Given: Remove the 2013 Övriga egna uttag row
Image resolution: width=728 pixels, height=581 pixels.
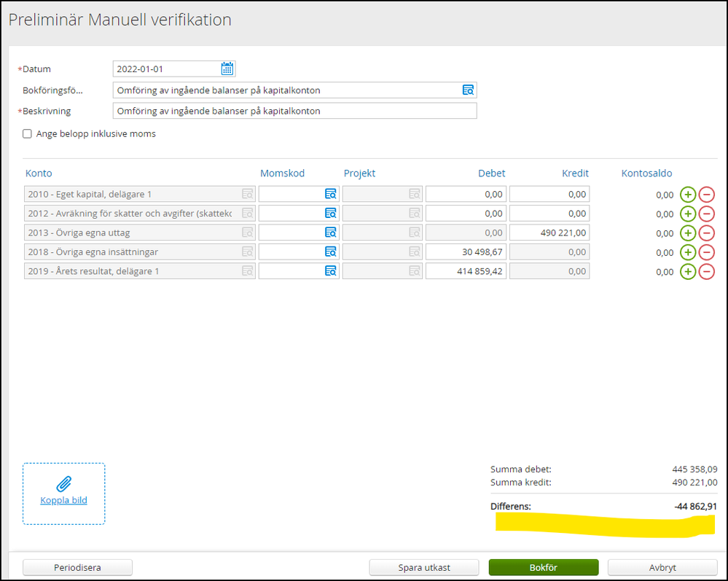Looking at the screenshot, I should [707, 233].
